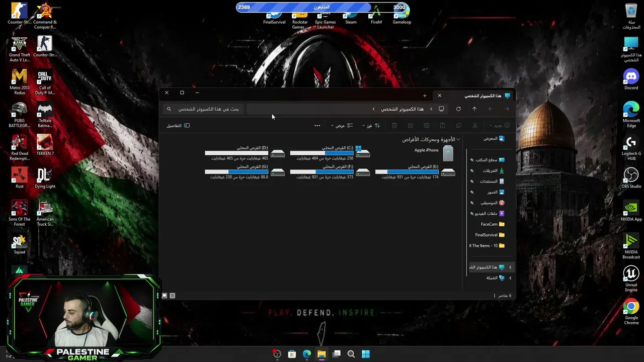The image size is (644, 362).
Task: Select the This PC tab in File Explorer
Action: (473, 96)
